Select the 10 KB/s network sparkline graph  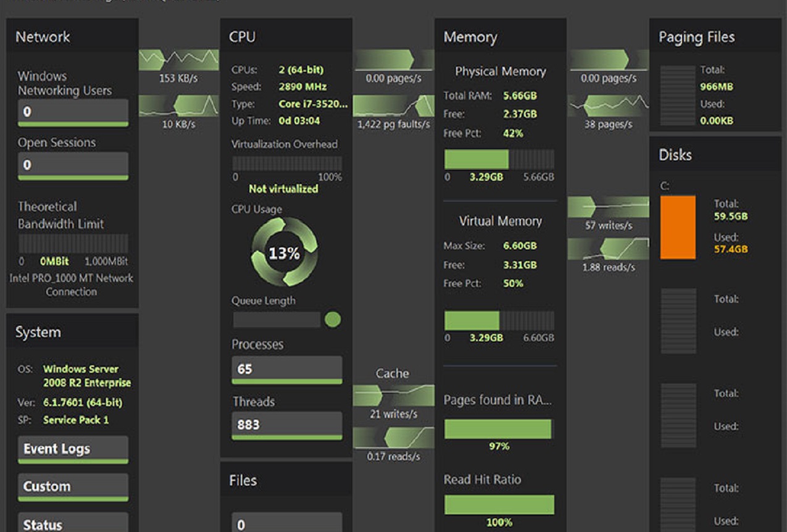pos(179,106)
